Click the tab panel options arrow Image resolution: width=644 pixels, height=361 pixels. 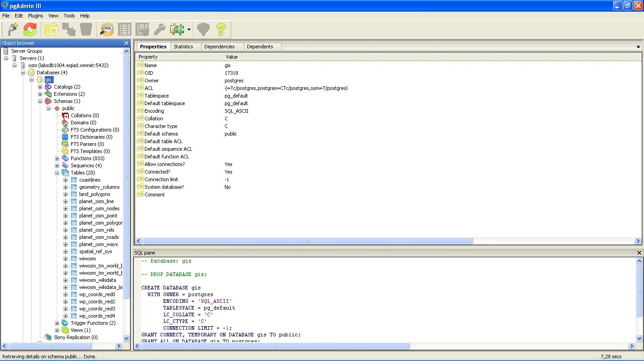pos(638,47)
